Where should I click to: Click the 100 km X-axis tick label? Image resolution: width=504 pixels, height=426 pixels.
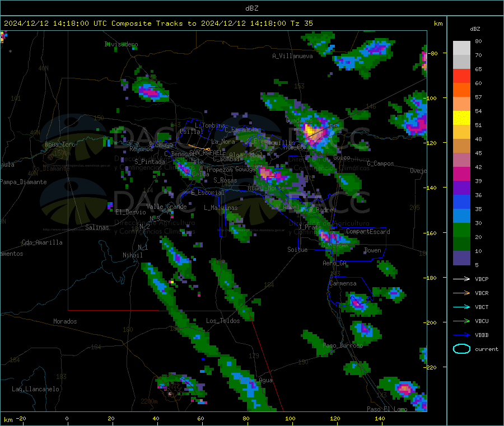[x=290, y=418]
